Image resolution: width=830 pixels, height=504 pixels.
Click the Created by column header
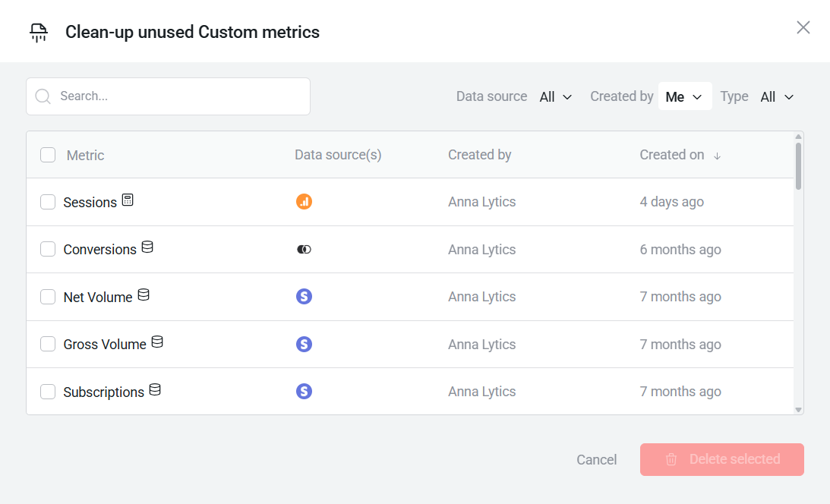tap(480, 155)
